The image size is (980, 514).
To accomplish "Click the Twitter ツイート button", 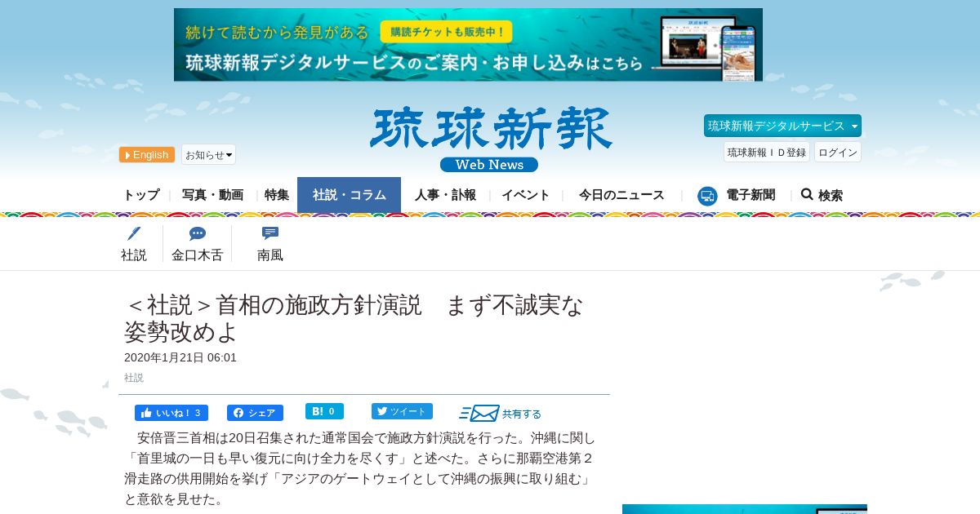I will click(402, 411).
